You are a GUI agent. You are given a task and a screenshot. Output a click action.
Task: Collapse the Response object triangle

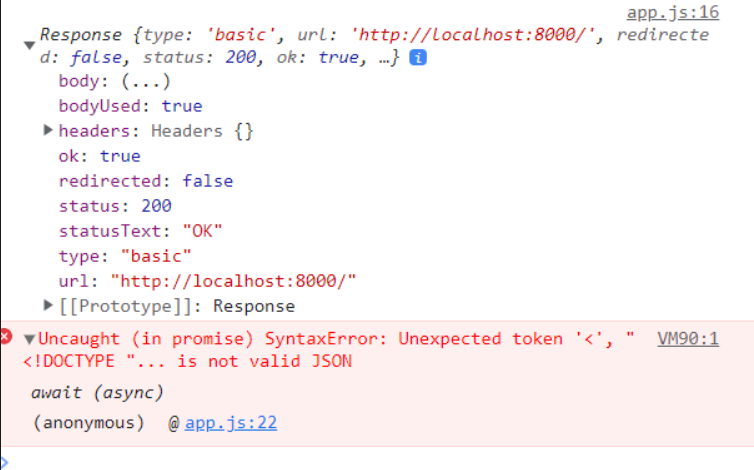point(29,46)
